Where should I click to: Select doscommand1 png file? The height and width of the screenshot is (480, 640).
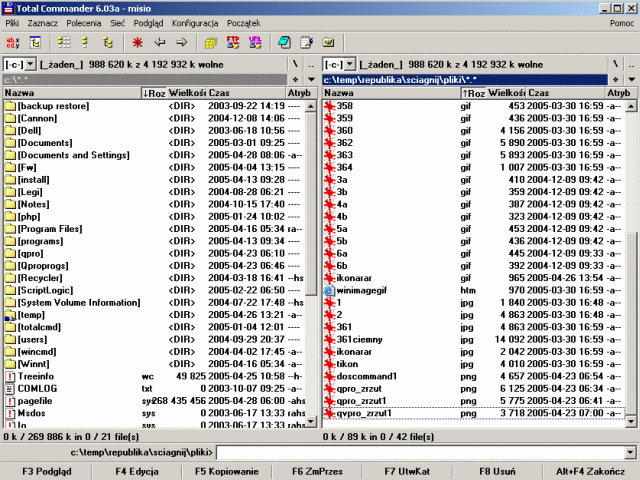473,376
